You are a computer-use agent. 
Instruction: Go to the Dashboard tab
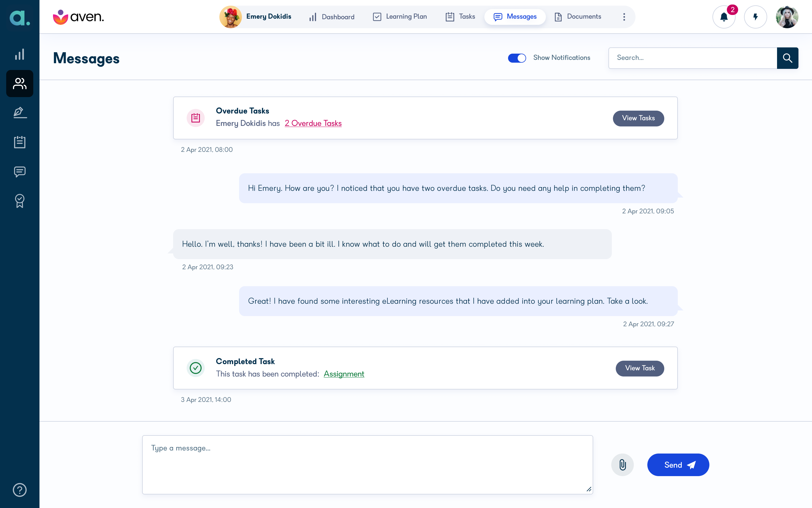click(332, 17)
